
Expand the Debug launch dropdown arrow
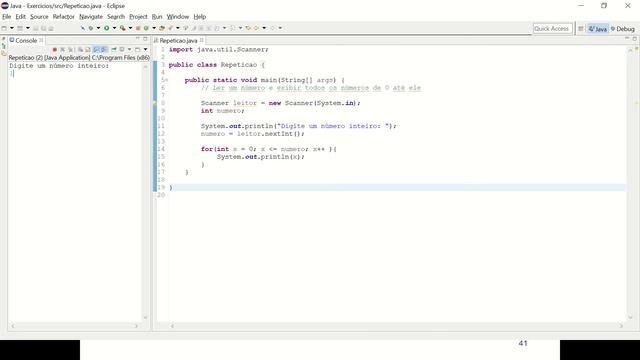pyautogui.click(x=98, y=28)
